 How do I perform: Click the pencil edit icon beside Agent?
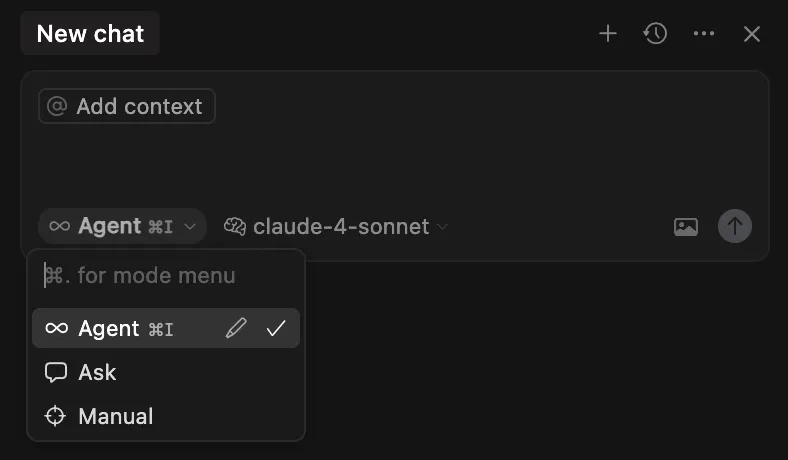point(236,329)
